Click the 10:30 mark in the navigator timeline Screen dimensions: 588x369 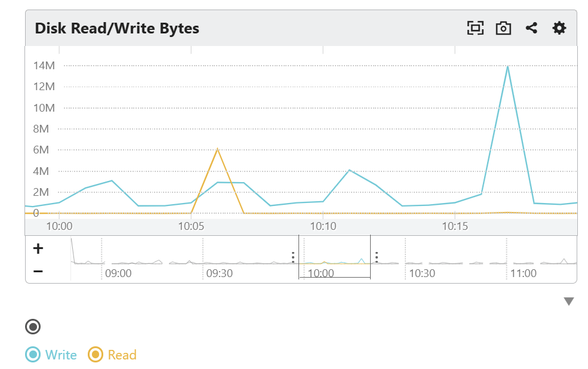[421, 273]
